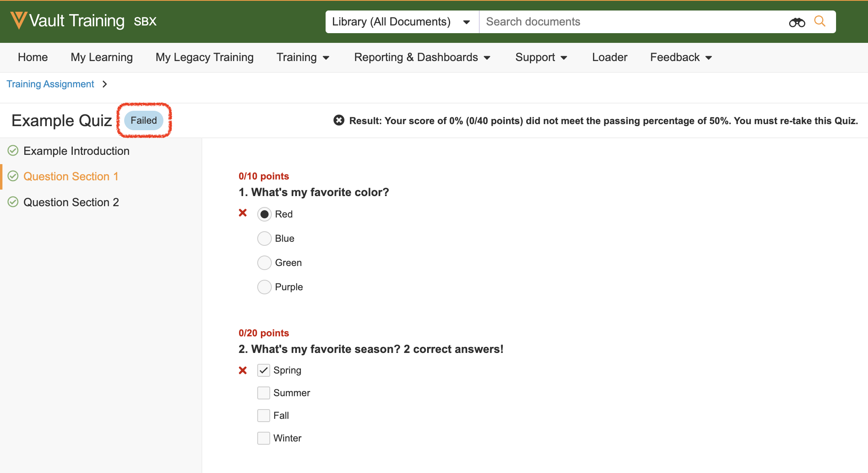868x473 pixels.
Task: Open the Loader menu item
Action: coord(609,57)
